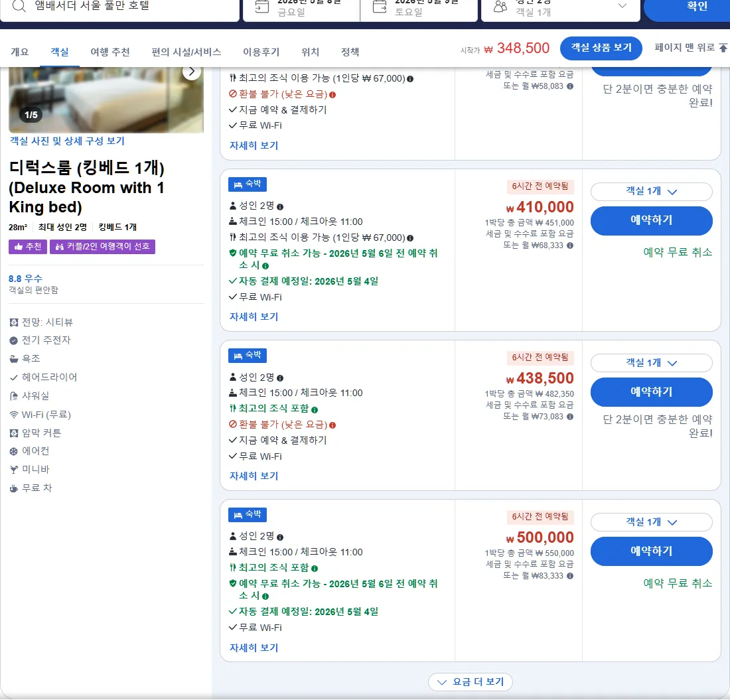This screenshot has height=700, width=730.
Task: Expand the guests and rooms dropdown arrow
Action: click(622, 5)
